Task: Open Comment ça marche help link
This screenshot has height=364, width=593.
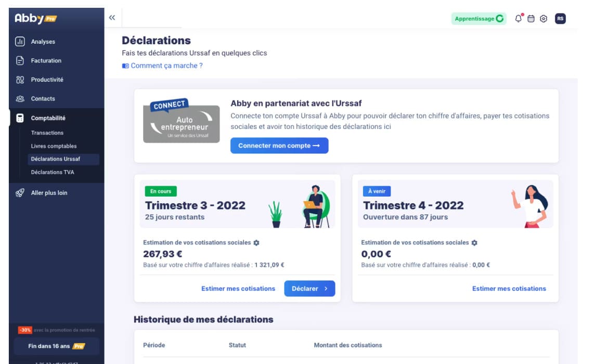Action: (167, 66)
